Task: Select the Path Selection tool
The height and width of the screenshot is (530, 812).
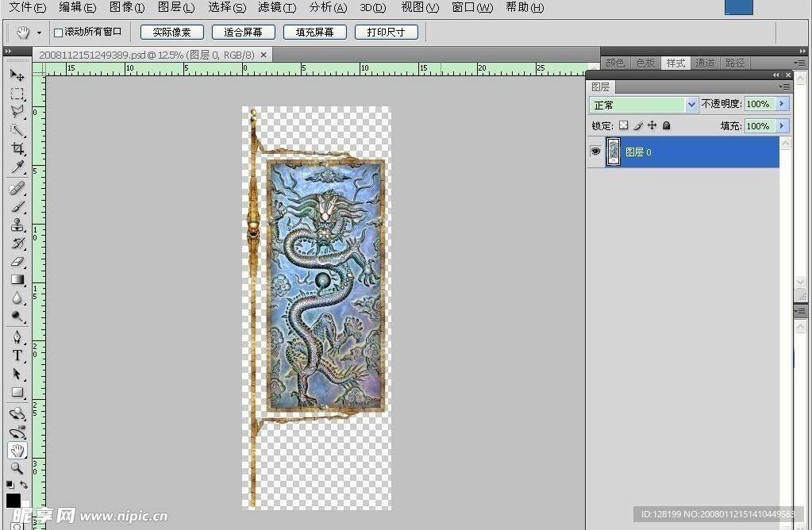Action: click(17, 374)
